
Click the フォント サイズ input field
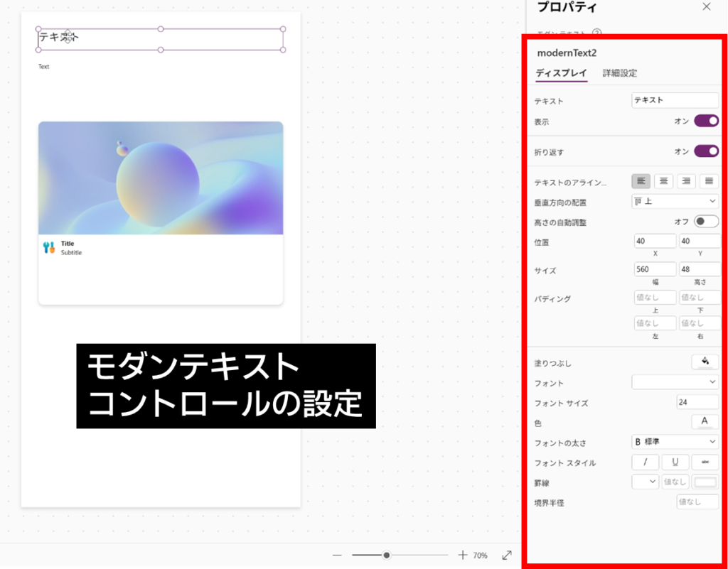697,403
